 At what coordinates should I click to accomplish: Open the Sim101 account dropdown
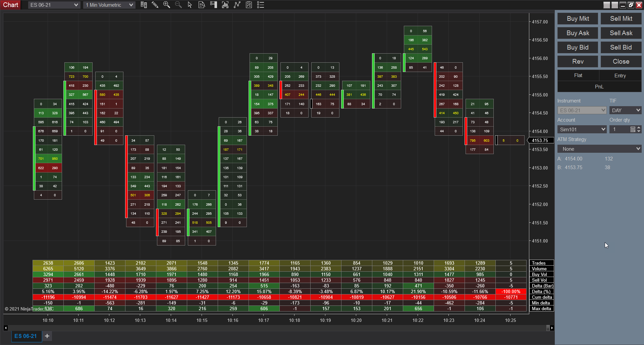click(582, 129)
